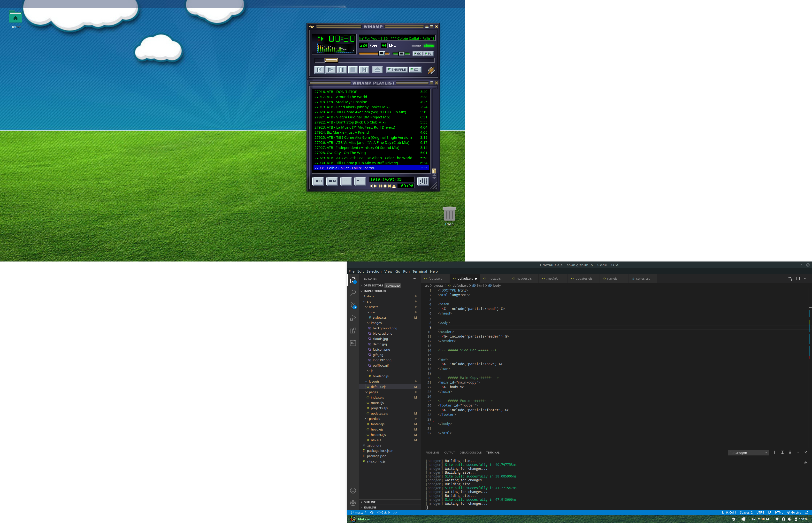Toggle repeat mode in Winamp
Viewport: 812px width, 523px height.
(415, 70)
